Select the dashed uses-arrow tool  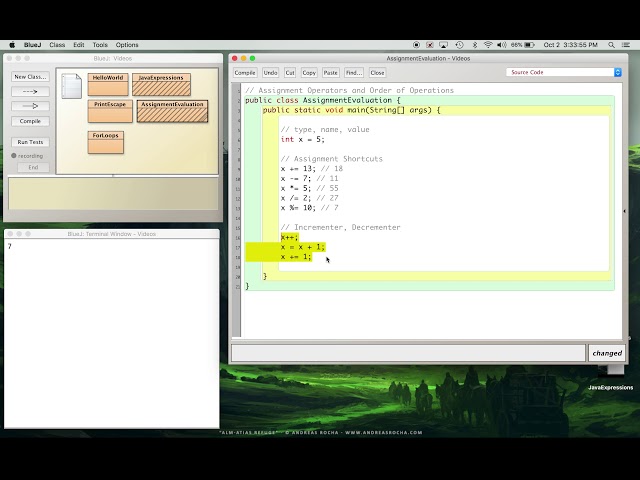[30, 91]
